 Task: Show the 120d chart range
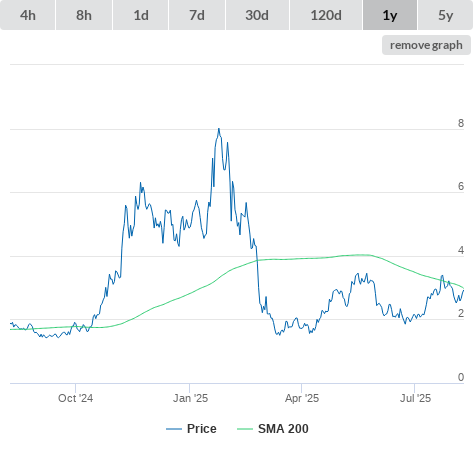pos(326,15)
